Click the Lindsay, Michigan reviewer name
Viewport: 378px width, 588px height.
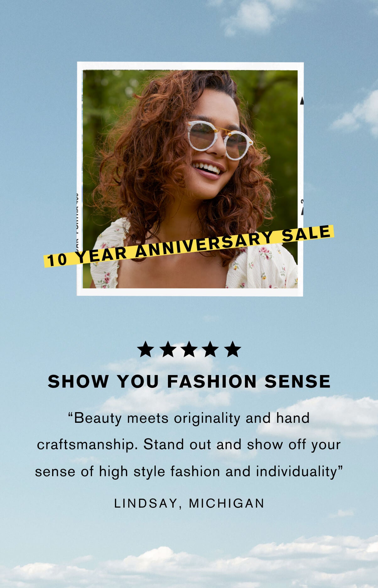[x=189, y=503]
